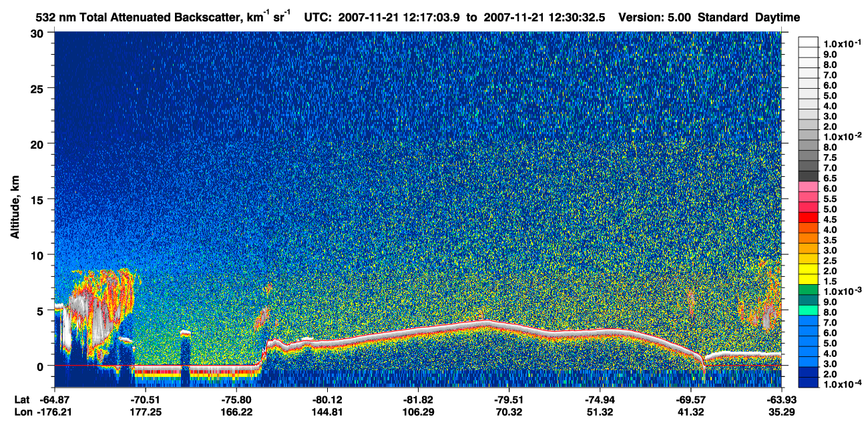Image resolution: width=868 pixels, height=445 pixels.
Task: Click latitude value -75.80
Action: click(x=236, y=400)
